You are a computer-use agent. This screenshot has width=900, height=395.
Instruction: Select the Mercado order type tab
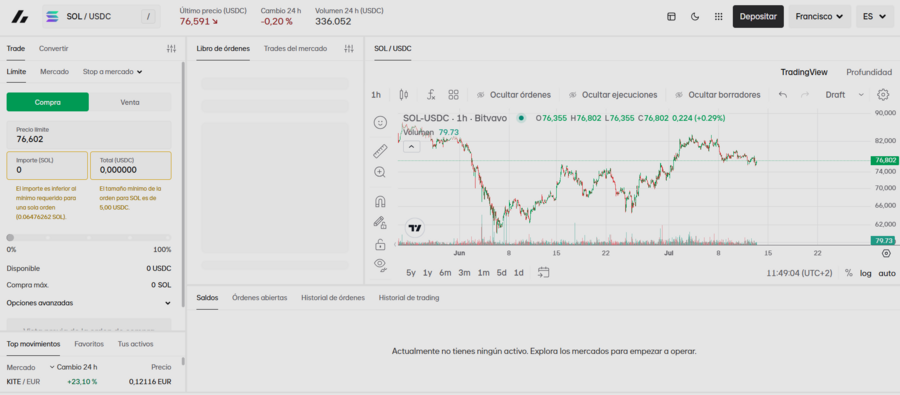(x=55, y=72)
